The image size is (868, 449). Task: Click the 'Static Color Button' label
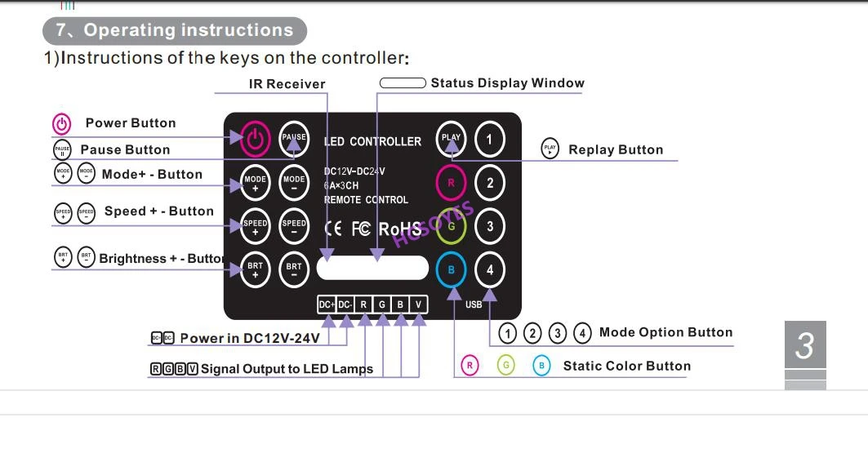(x=626, y=366)
